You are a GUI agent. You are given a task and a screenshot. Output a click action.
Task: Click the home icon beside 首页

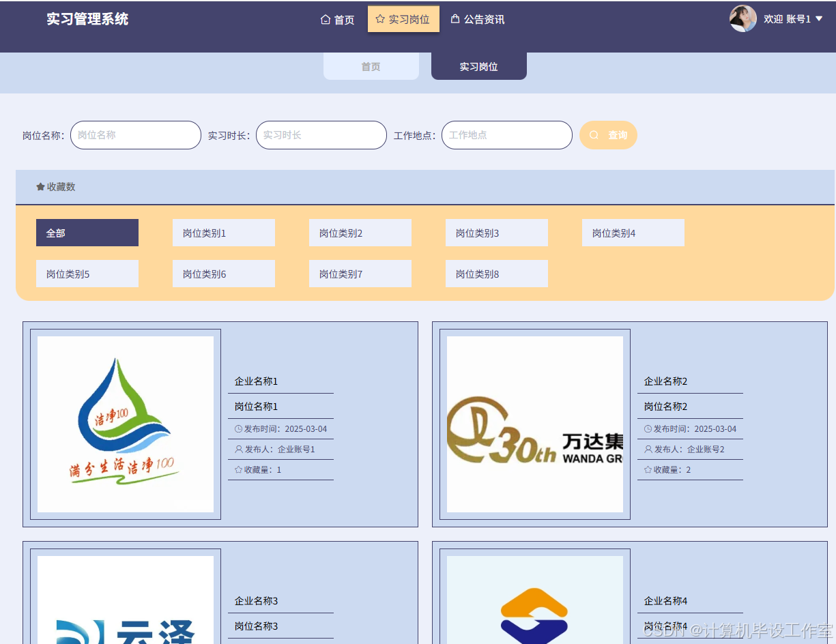point(326,20)
